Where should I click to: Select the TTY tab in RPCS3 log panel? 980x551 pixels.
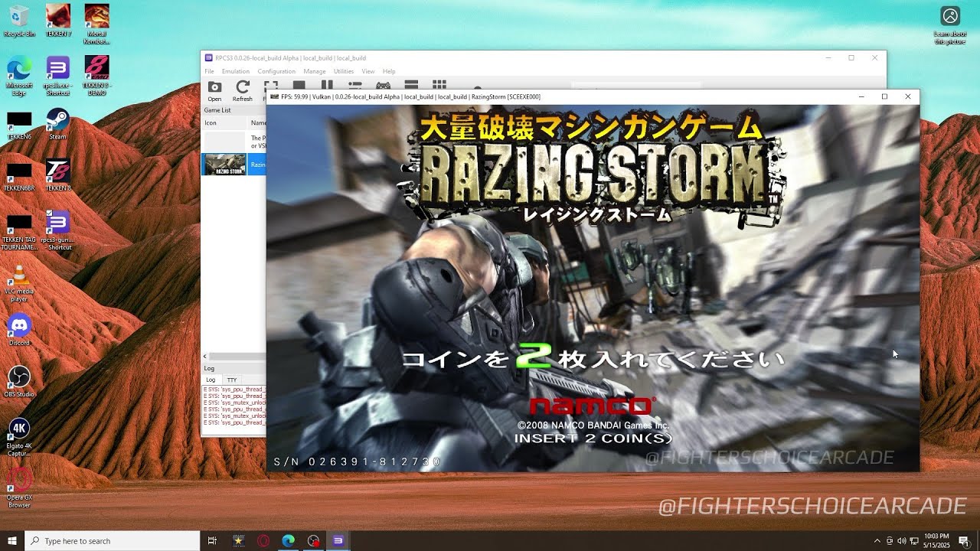tap(232, 380)
